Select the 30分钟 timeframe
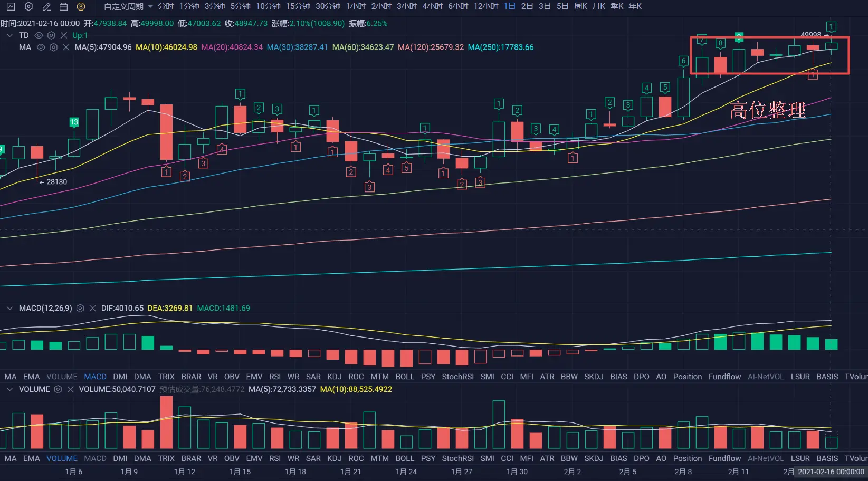 click(328, 6)
